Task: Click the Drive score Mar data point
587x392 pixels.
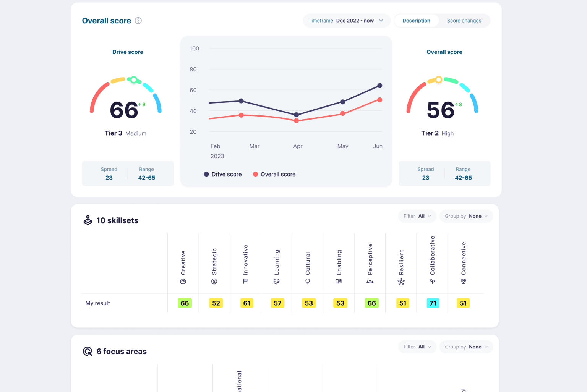Action: (241, 101)
